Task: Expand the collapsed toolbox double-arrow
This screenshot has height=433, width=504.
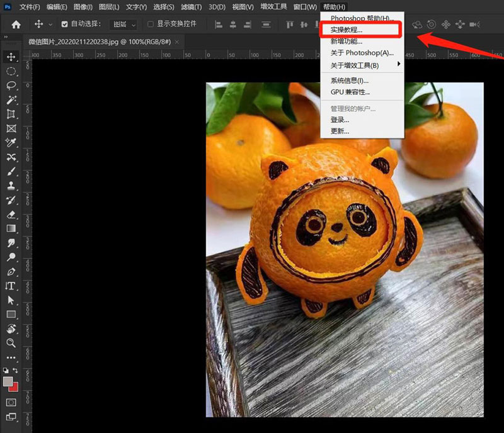Action: [x=6, y=37]
